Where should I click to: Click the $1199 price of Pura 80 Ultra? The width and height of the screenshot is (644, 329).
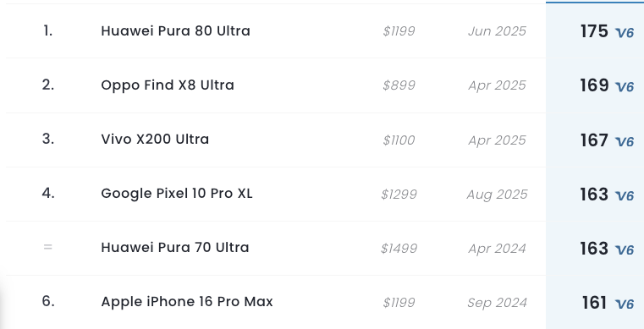pyautogui.click(x=399, y=31)
